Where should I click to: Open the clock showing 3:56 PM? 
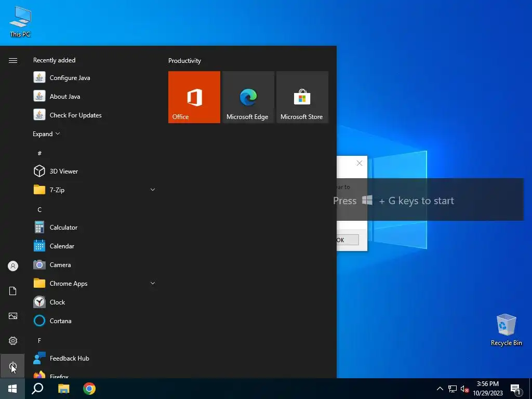pos(487,389)
